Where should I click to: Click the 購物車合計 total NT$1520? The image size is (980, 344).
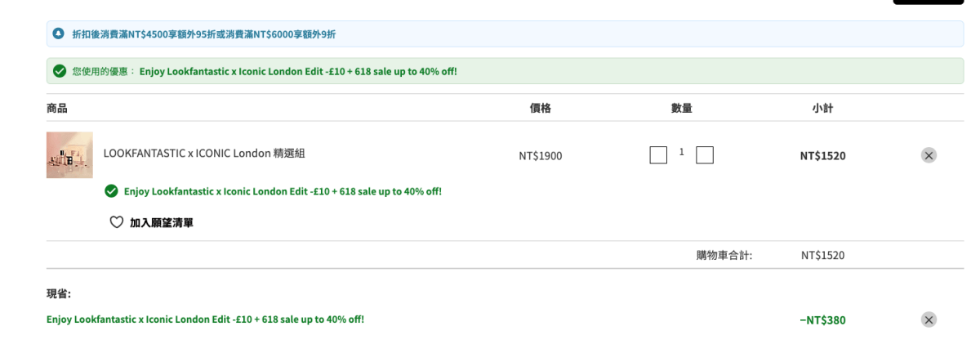tap(822, 255)
